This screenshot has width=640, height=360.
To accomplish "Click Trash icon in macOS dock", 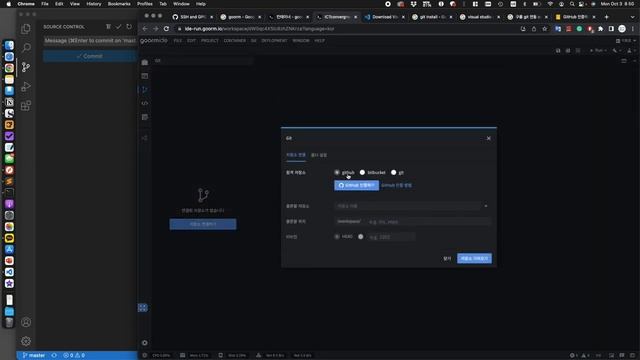I will pos(9,323).
